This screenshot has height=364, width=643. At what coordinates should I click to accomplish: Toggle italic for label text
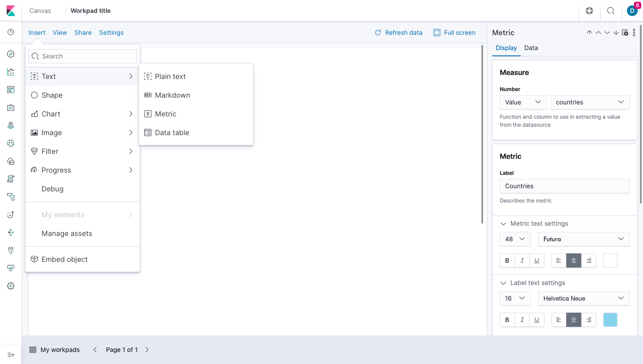522,320
